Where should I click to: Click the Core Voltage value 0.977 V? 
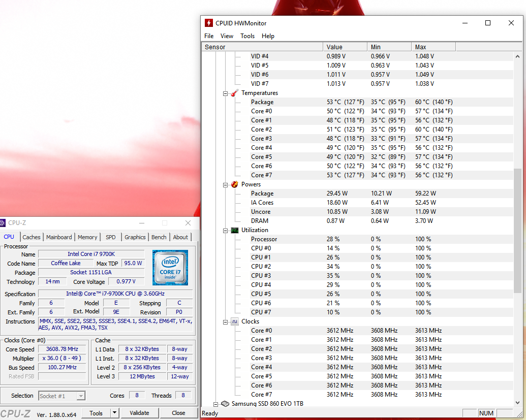point(126,281)
